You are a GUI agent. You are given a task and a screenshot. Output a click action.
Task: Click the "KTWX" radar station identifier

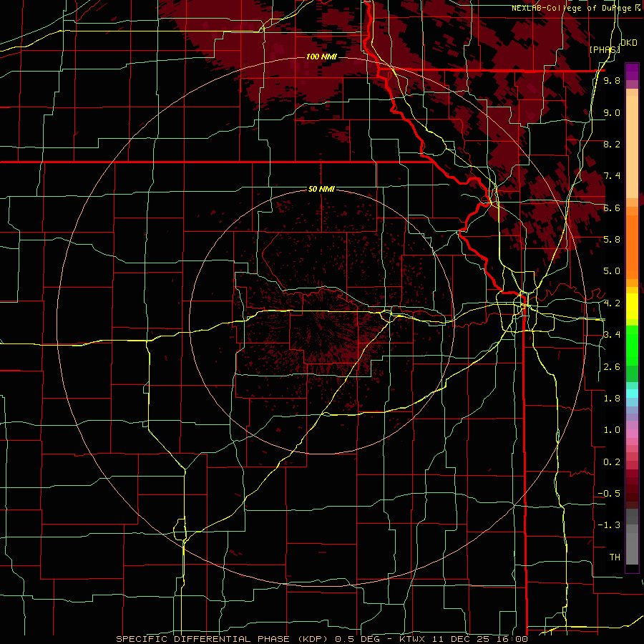(412, 639)
